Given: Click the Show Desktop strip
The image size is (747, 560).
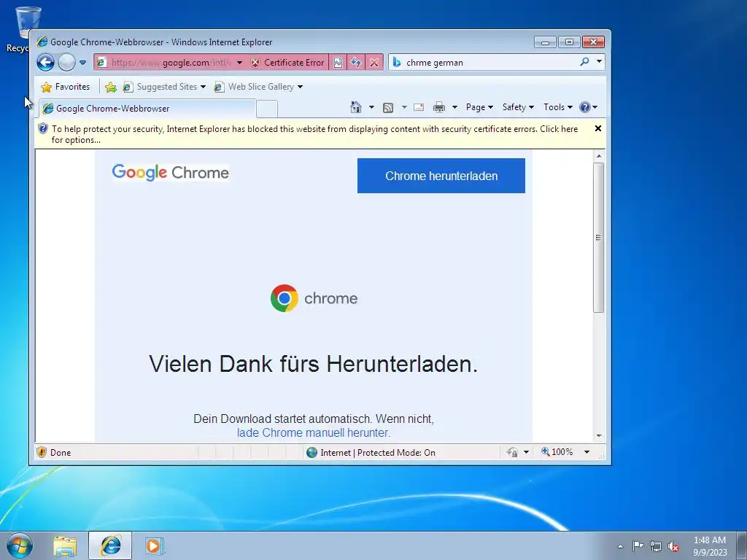Looking at the screenshot, I should pyautogui.click(x=742, y=546).
